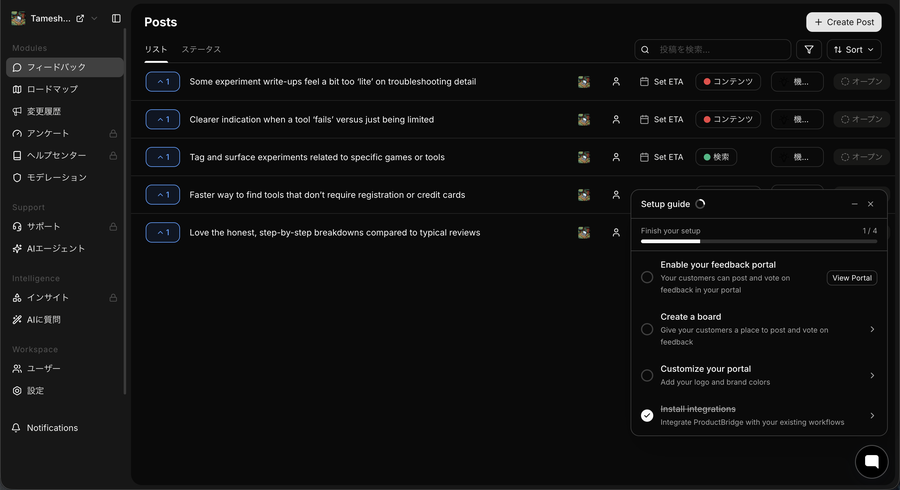
Task: Set ETA for 'Tag and surface experiments' post
Action: 661,157
